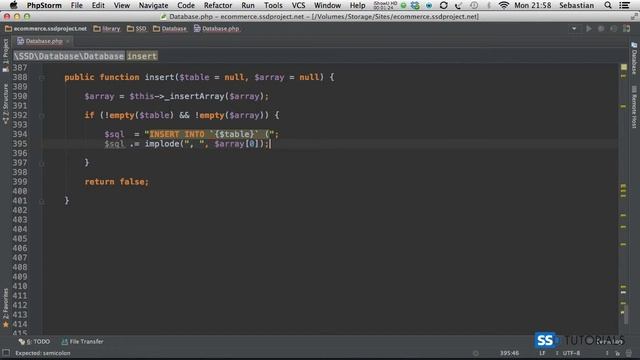Open the File menu

pos(76,5)
